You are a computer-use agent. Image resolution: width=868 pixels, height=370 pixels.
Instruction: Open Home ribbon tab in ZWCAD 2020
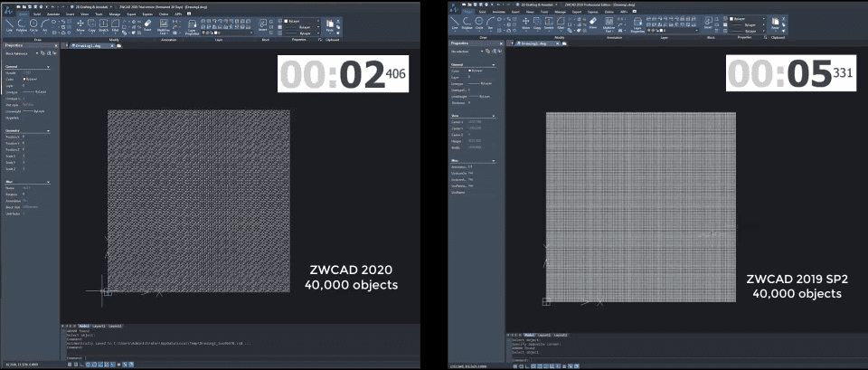24,14
